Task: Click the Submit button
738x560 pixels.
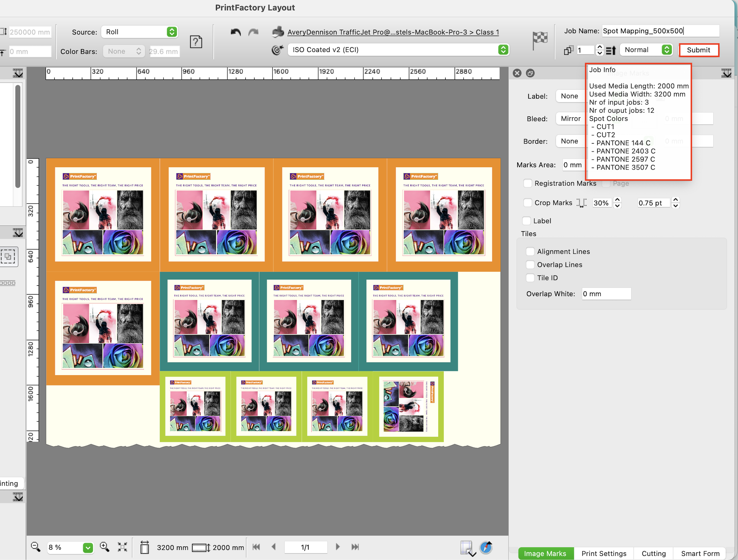Action: tap(699, 50)
